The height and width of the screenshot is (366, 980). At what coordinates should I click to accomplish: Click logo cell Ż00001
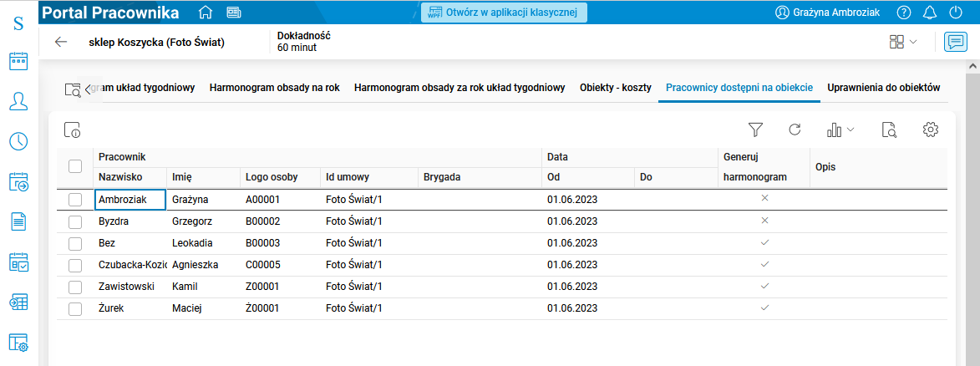pos(280,308)
